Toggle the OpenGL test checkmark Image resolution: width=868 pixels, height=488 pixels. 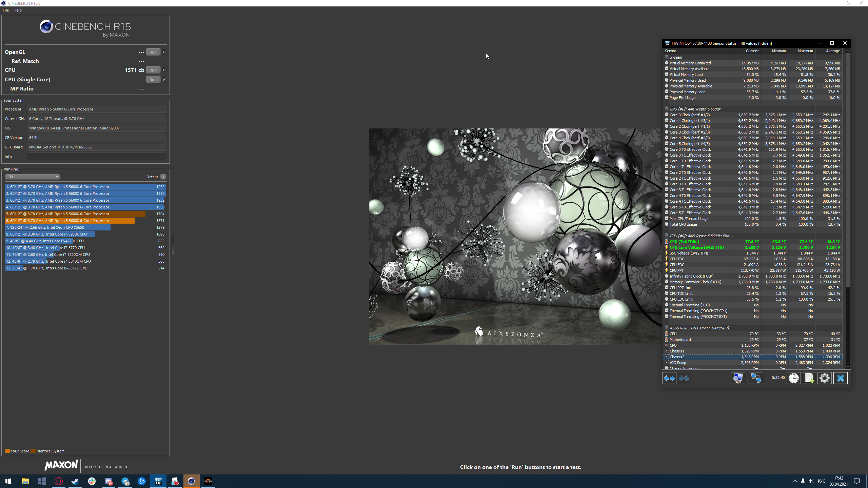[165, 52]
